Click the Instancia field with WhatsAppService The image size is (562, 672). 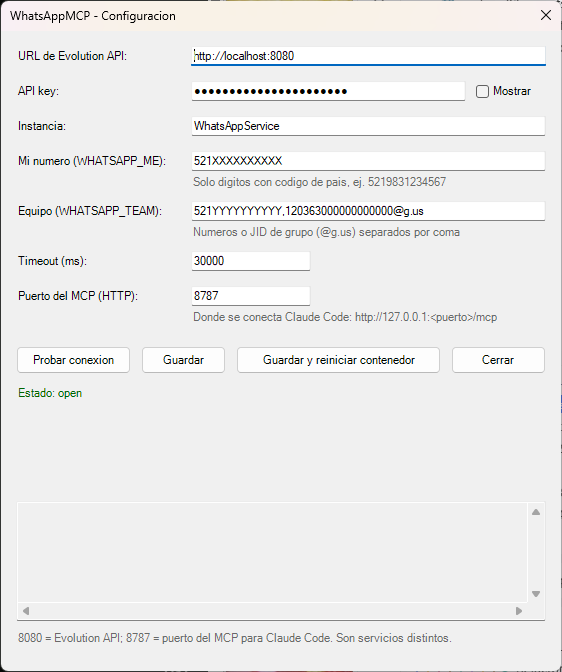point(368,126)
